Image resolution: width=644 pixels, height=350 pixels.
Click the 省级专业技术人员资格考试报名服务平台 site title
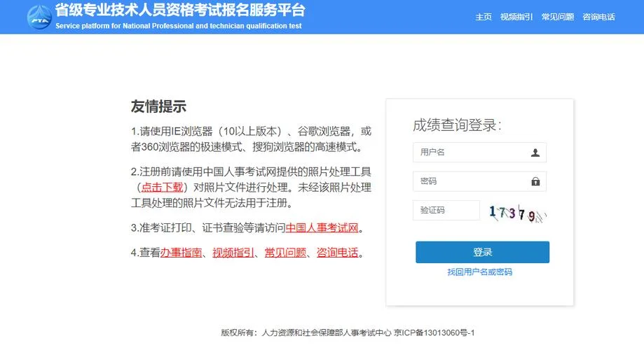pos(180,10)
